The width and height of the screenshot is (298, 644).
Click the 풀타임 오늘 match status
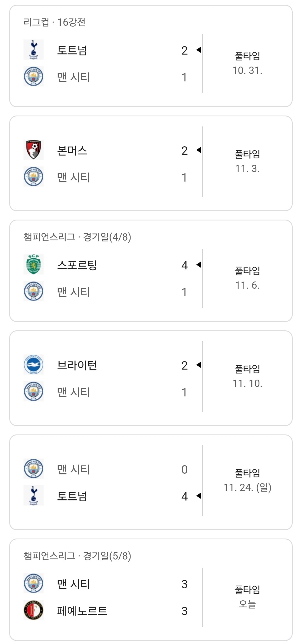247,597
